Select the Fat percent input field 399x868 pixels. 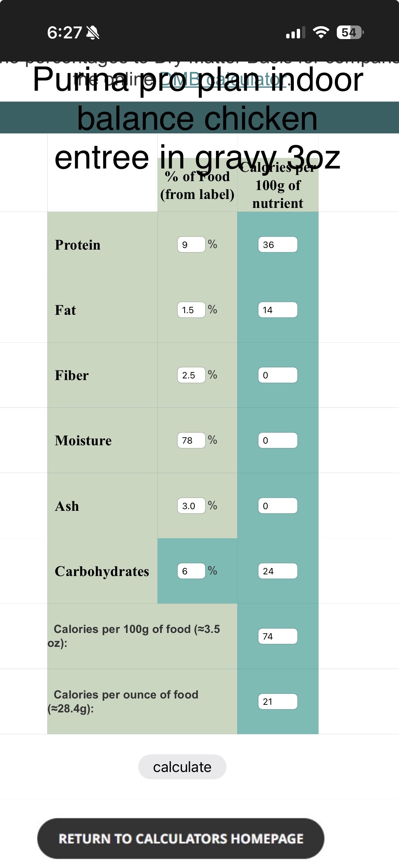pyautogui.click(x=191, y=310)
